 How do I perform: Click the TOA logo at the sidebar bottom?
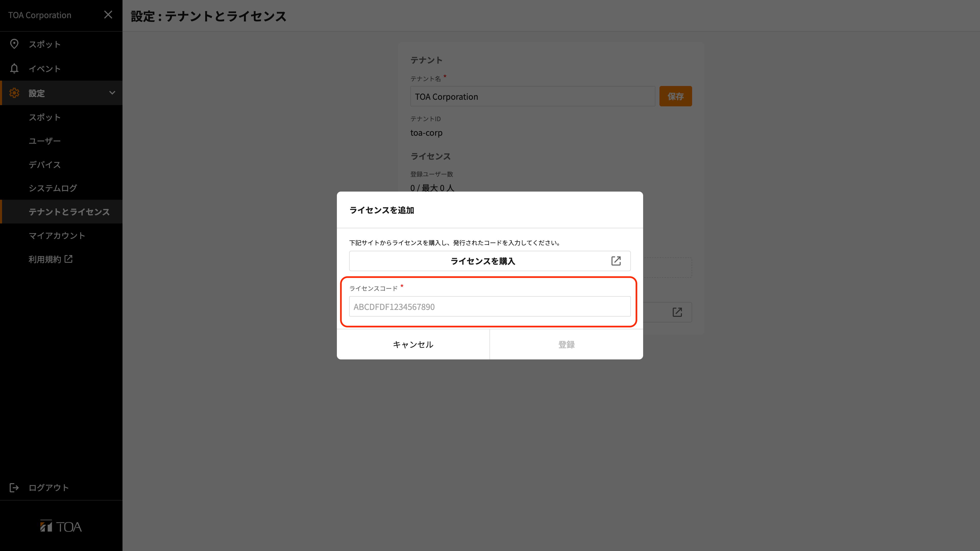tap(61, 526)
